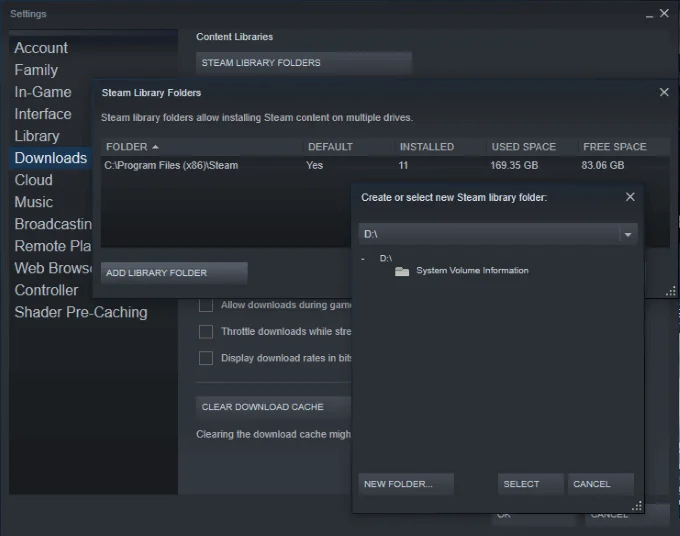Sort by the USED SPACE column header
The height and width of the screenshot is (536, 680).
[x=532, y=147]
